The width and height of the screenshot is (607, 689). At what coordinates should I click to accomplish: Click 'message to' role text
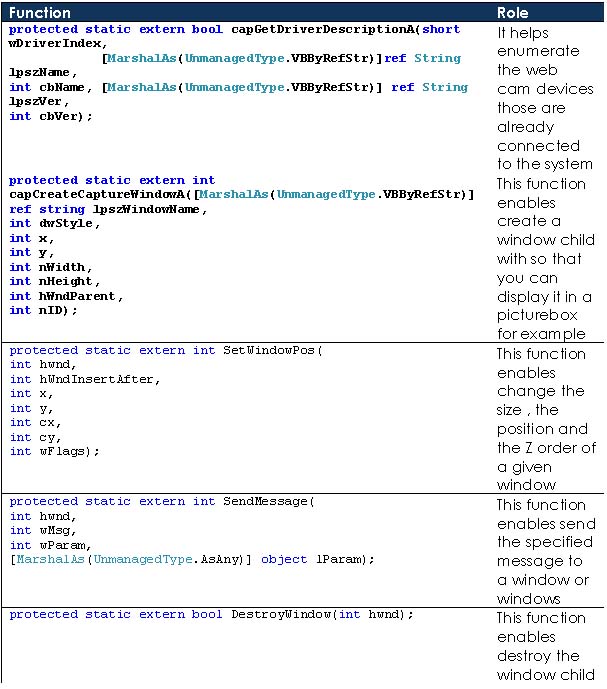540,562
